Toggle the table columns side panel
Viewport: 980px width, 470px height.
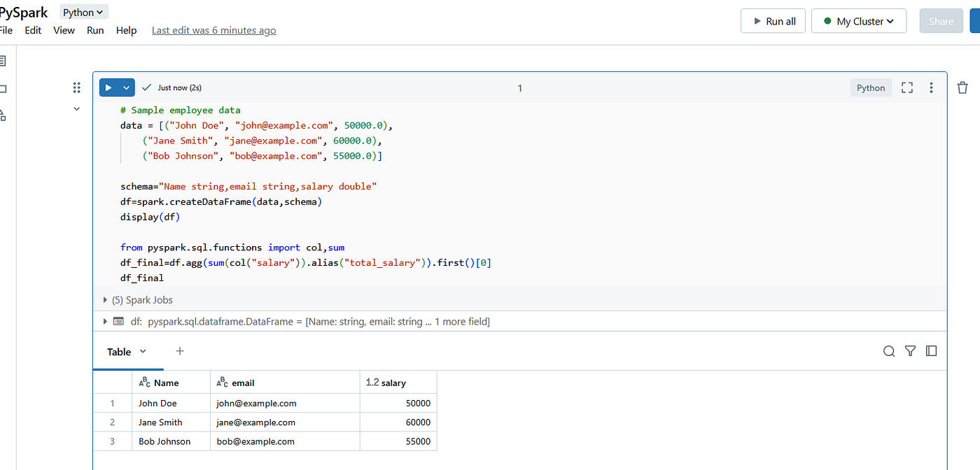pos(931,351)
